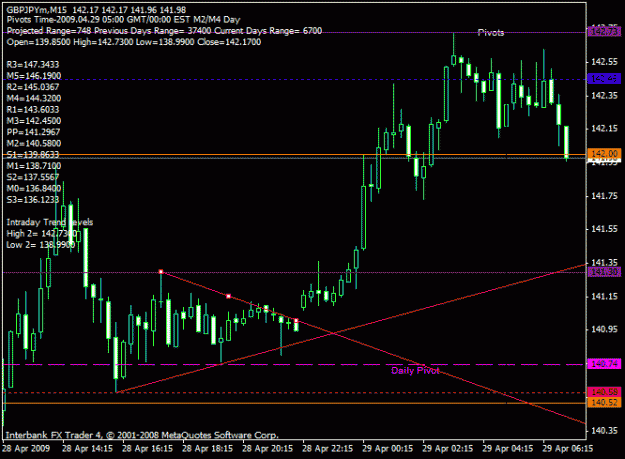Click the '28 Apr 20:15' time axis label
625x459 pixels.
point(267,449)
